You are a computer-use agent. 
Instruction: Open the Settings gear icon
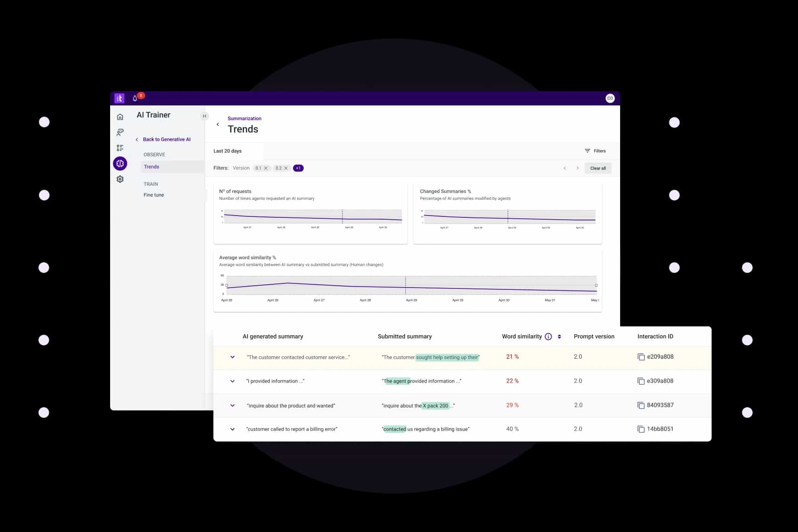[120, 179]
